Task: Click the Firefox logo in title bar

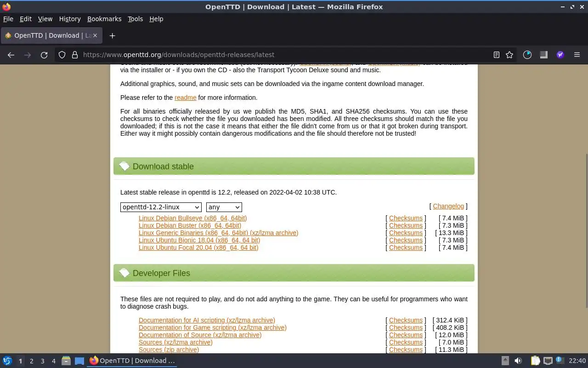Action: (x=6, y=7)
